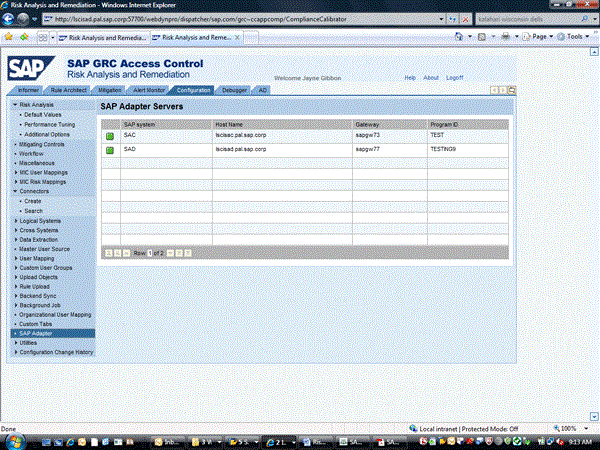Go to last page of table rows
This screenshot has height=450, width=600.
click(x=189, y=253)
